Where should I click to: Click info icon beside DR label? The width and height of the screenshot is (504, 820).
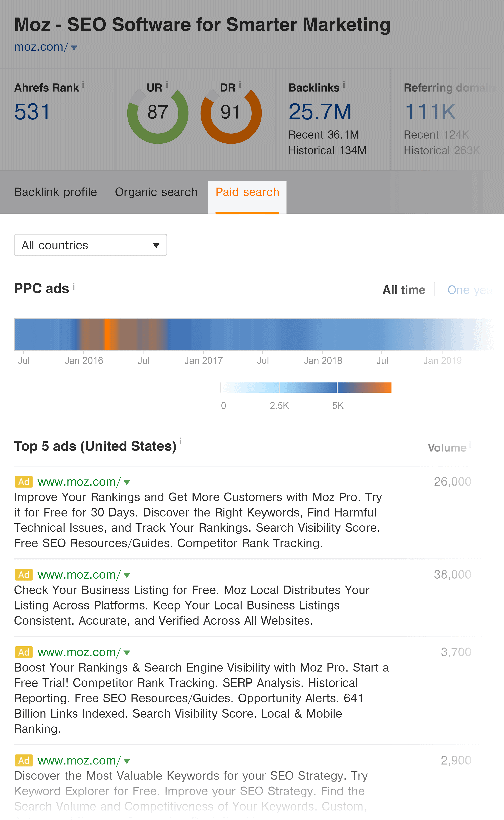pyautogui.click(x=240, y=84)
